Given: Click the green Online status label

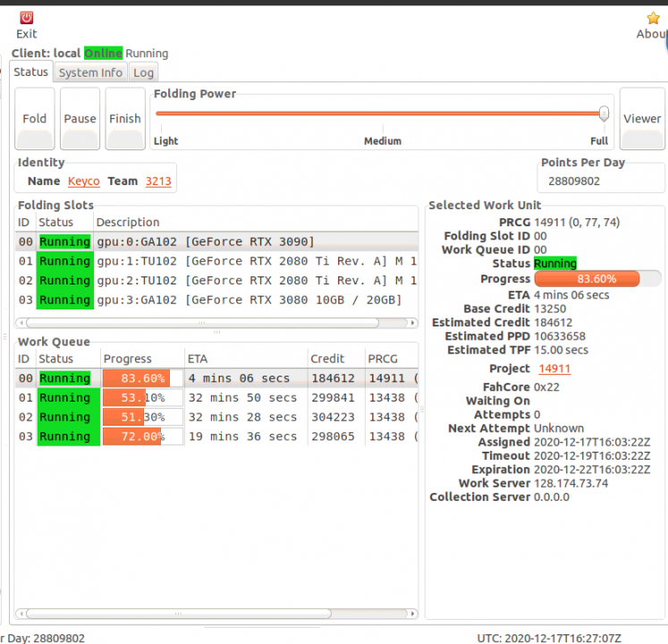Looking at the screenshot, I should click(103, 54).
